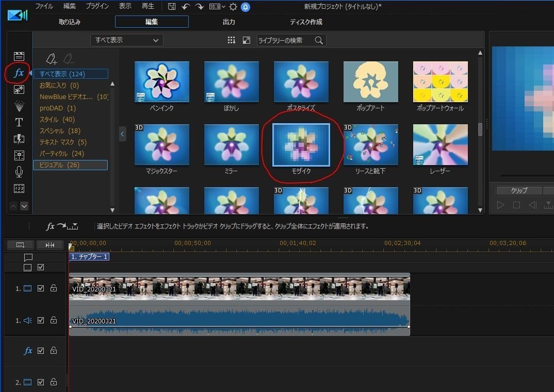
Task: Select the モザイク effect thumbnail
Action: pos(301,145)
